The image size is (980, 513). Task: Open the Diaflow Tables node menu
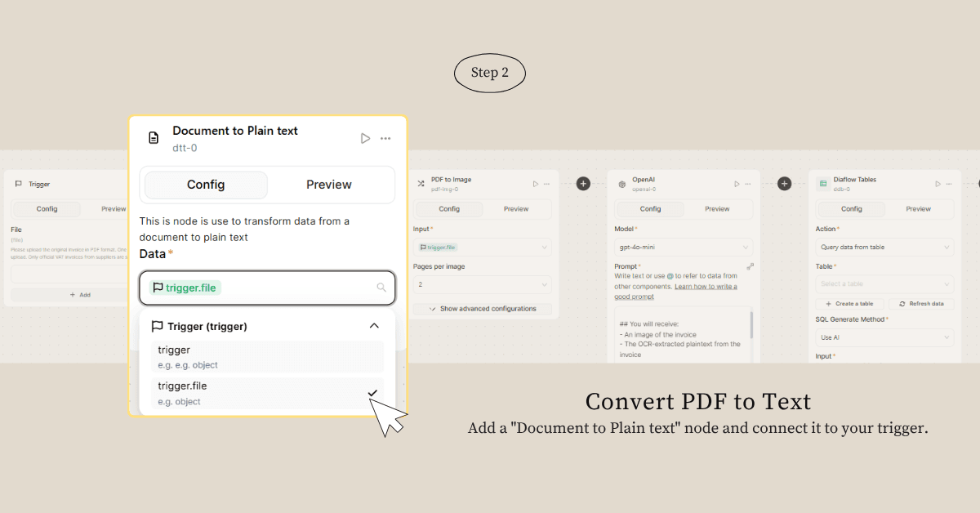point(949,184)
